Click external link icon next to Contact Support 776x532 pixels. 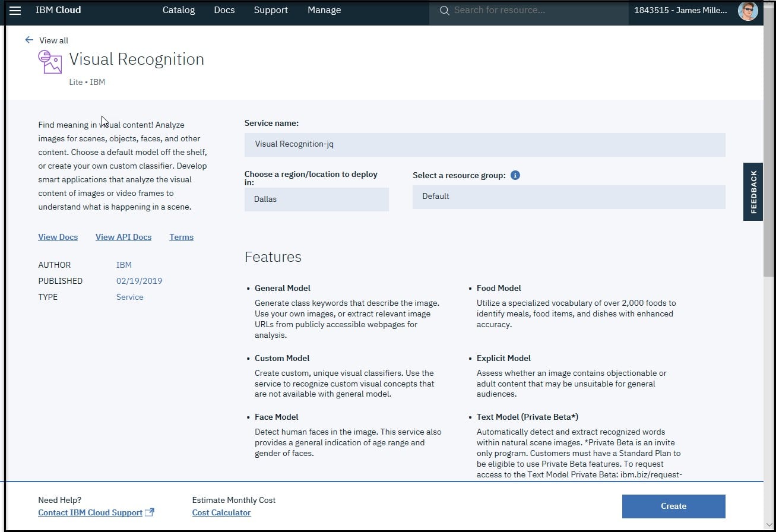point(150,512)
